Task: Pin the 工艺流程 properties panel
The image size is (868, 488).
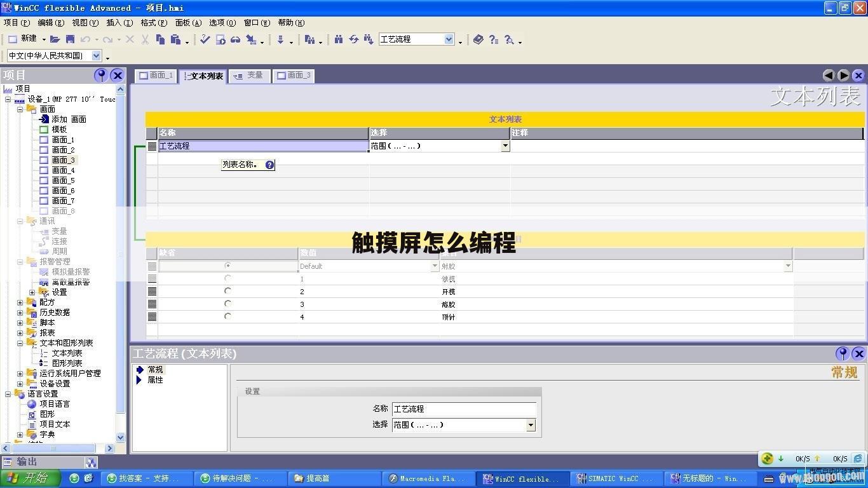Action: [x=843, y=353]
